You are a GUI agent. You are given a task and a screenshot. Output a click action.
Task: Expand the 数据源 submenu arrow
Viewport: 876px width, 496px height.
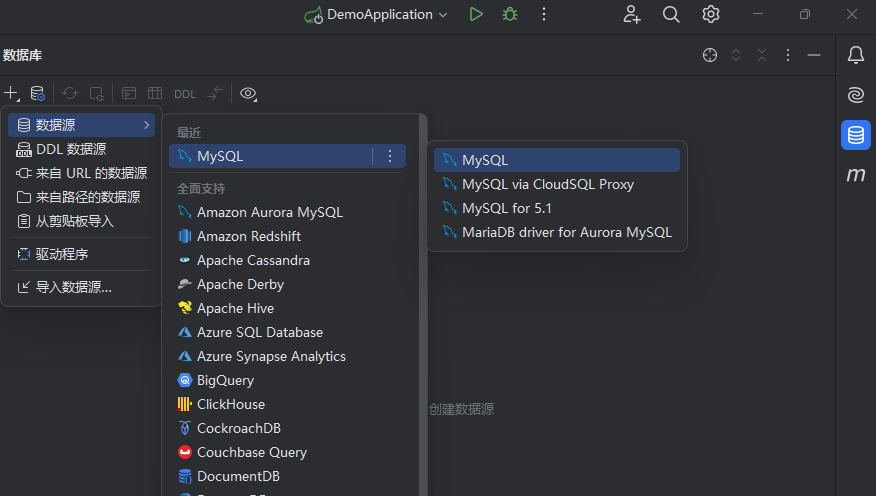coord(147,125)
